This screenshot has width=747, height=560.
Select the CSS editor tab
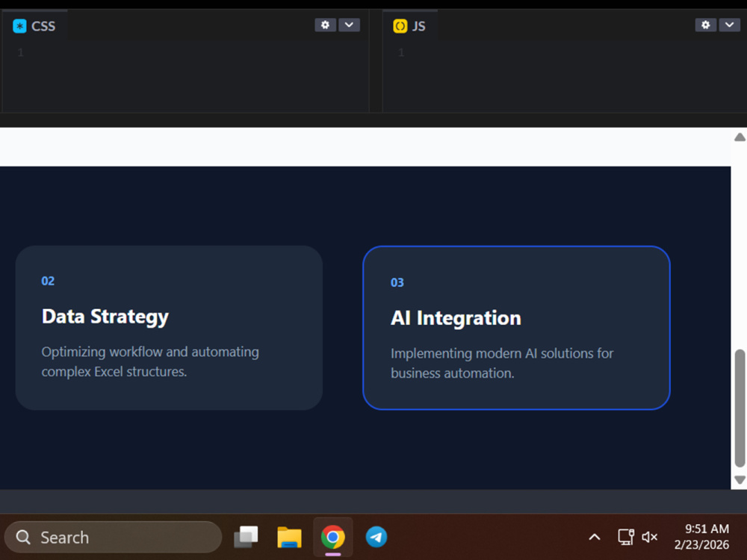[x=34, y=25]
